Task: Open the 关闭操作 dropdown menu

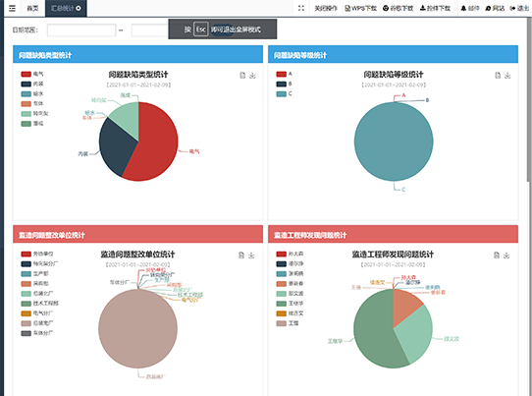Action: coord(325,8)
